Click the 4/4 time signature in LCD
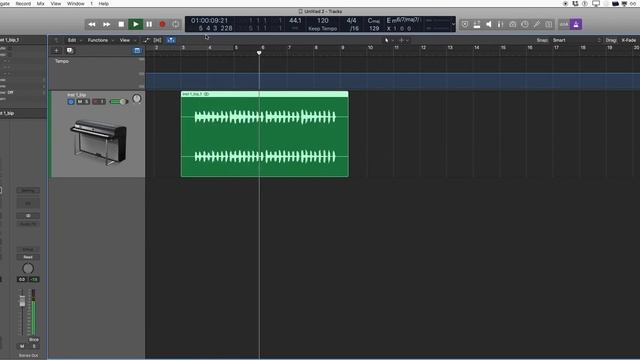Viewport: 640px width, 360px height. click(x=351, y=20)
